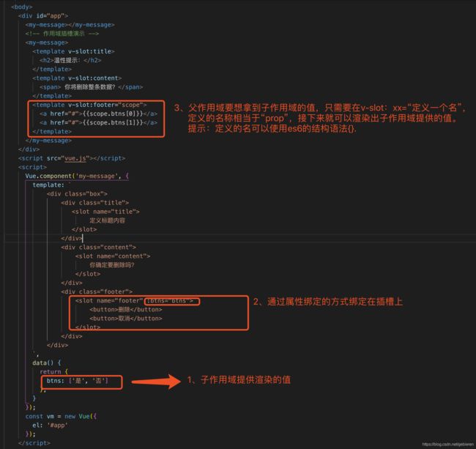Click the <h2>温性提示 heading line
This screenshot has width=476, height=449.
70,60
